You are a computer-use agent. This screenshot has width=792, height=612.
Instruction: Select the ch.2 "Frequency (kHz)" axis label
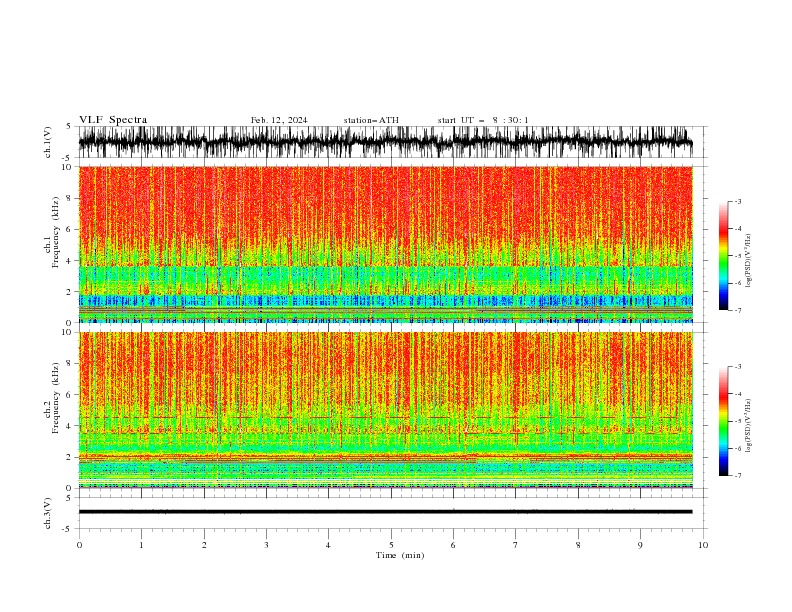[56, 398]
